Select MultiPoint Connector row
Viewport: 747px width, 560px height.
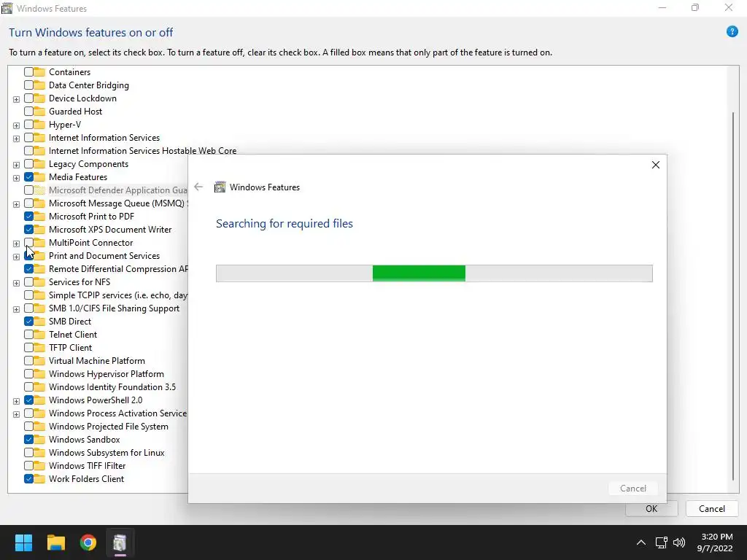click(90, 243)
